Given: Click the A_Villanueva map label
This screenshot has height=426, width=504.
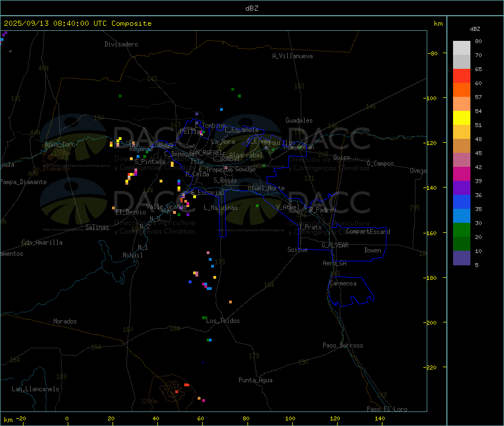Looking at the screenshot, I should [x=292, y=56].
